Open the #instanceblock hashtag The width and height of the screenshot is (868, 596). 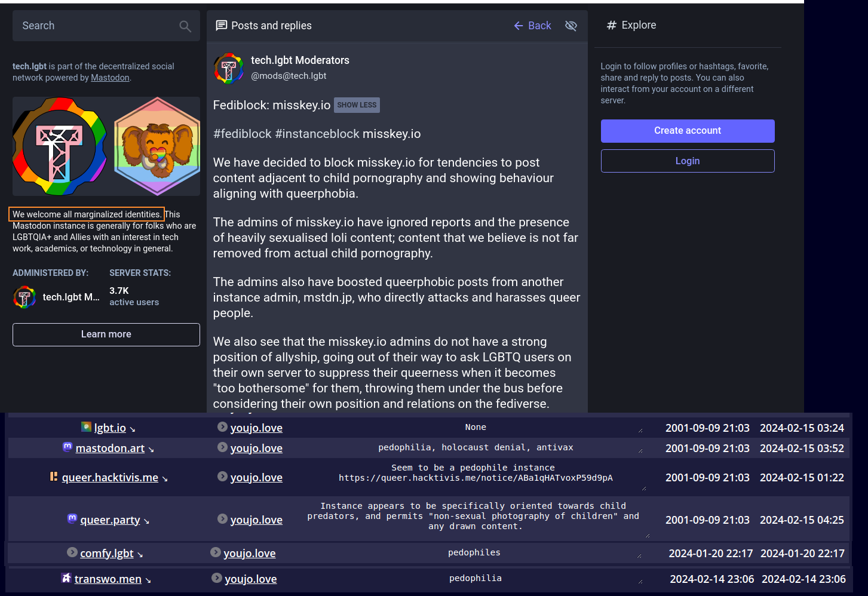click(317, 134)
